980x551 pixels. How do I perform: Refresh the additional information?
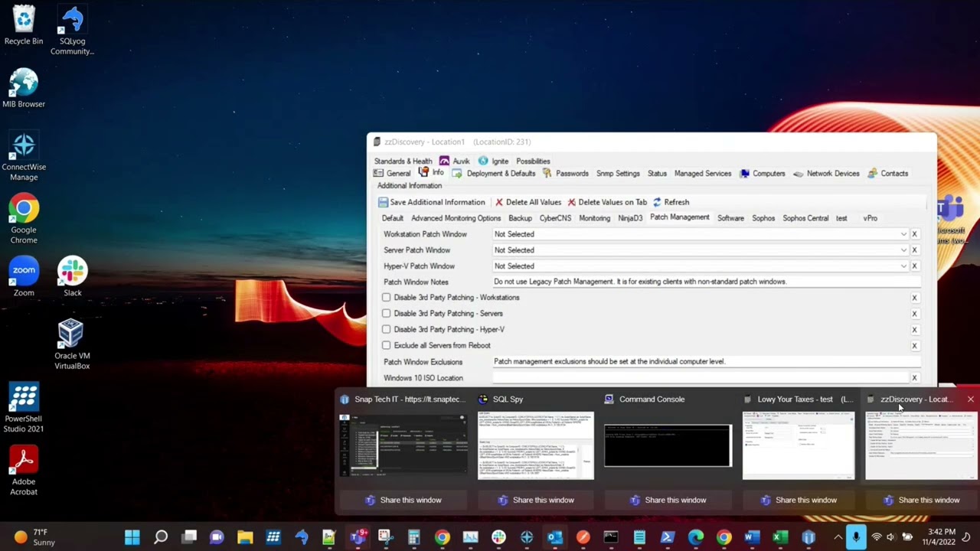671,202
